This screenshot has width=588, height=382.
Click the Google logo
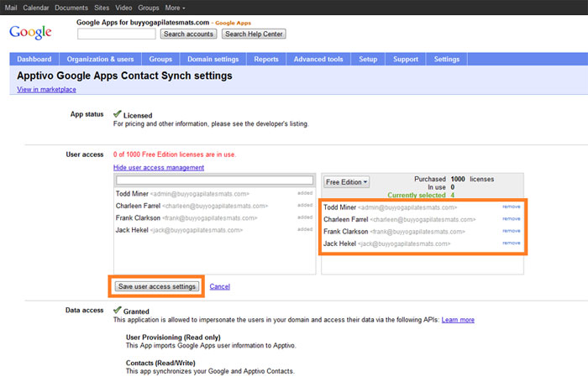point(31,33)
